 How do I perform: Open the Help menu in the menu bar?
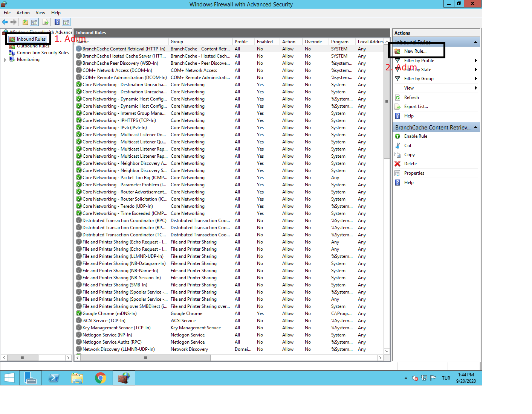pos(56,13)
